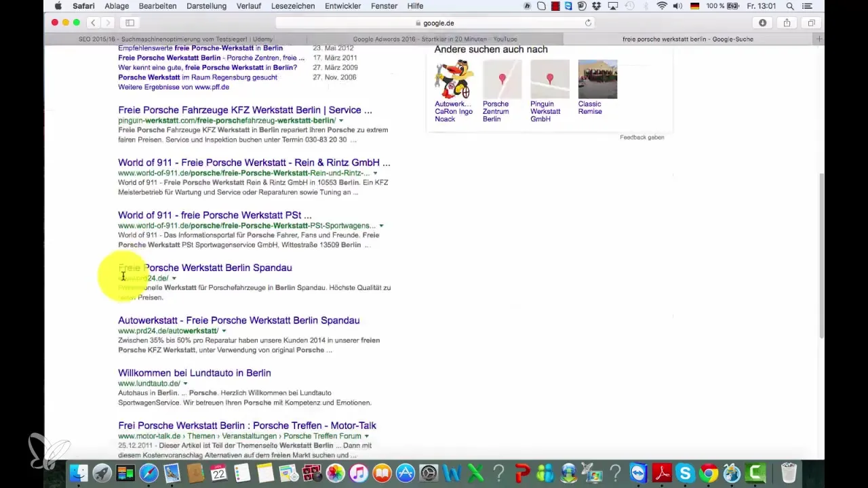Go back with Safari's back arrow
The height and width of the screenshot is (488, 868).
click(93, 22)
